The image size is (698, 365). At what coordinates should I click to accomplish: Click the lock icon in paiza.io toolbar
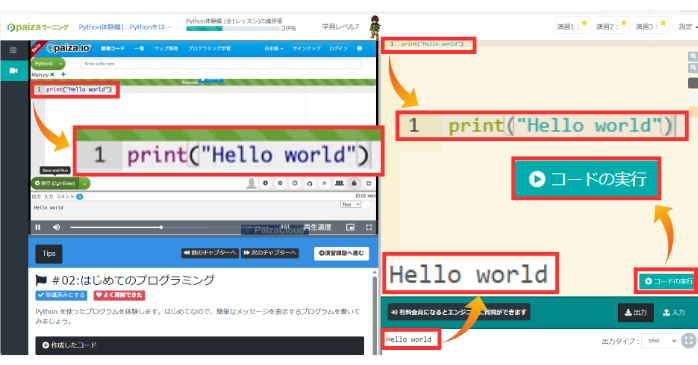click(354, 183)
